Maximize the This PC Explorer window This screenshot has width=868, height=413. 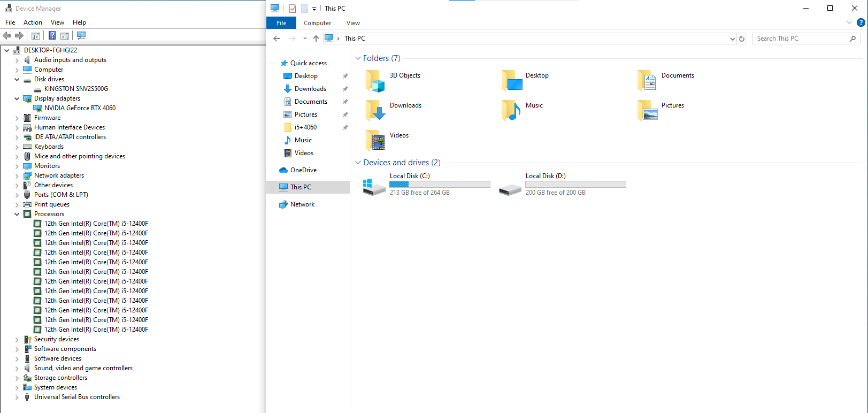tap(830, 8)
